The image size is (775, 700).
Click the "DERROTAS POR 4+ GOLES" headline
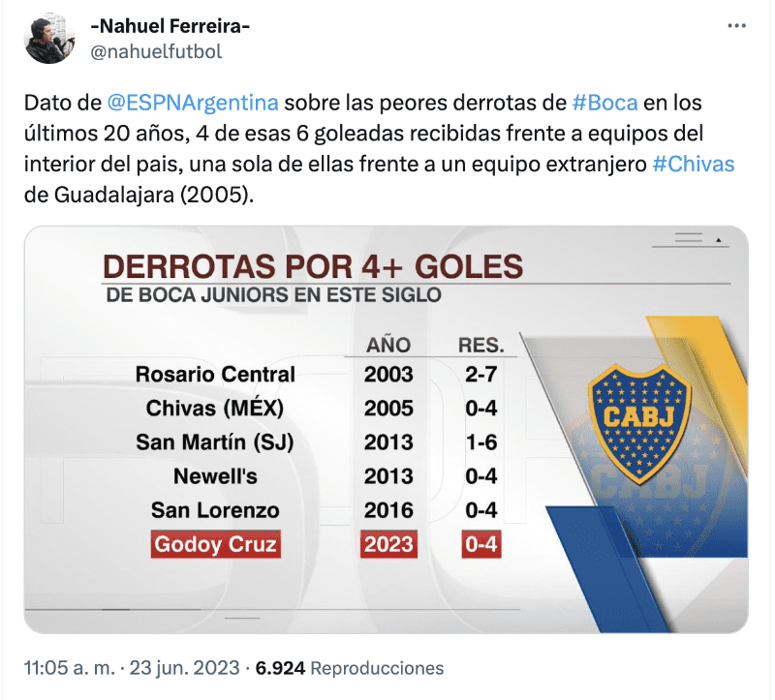click(x=312, y=266)
